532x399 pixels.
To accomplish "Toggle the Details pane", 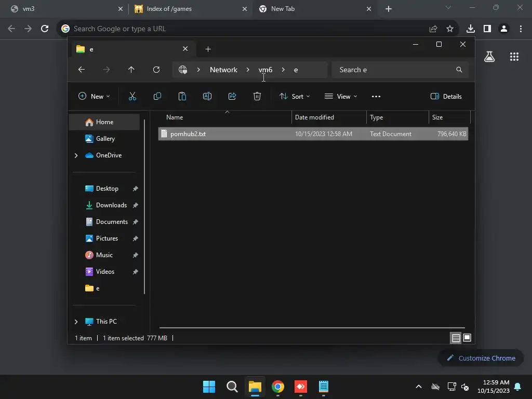I will (446, 96).
